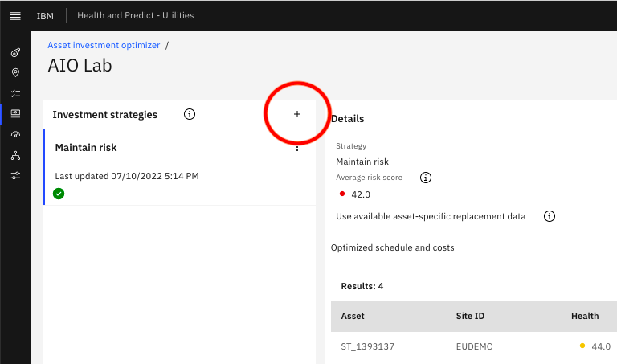Click the Optimized schedule and costs heading
Image resolution: width=617 pixels, height=364 pixels.
tap(392, 247)
